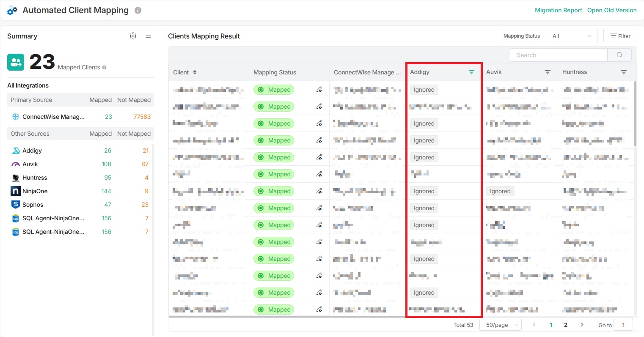This screenshot has height=337, width=644.
Task: Click the Sophos shield logo
Action: tap(16, 205)
